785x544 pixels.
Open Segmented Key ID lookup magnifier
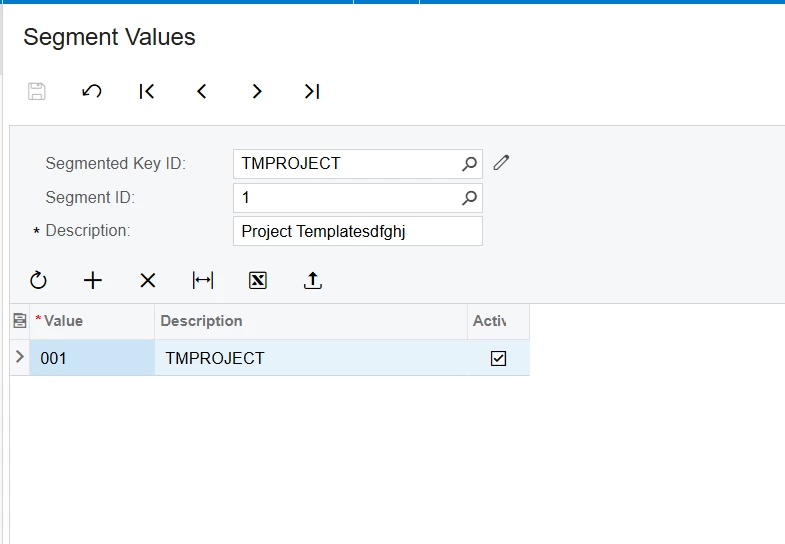tap(469, 164)
